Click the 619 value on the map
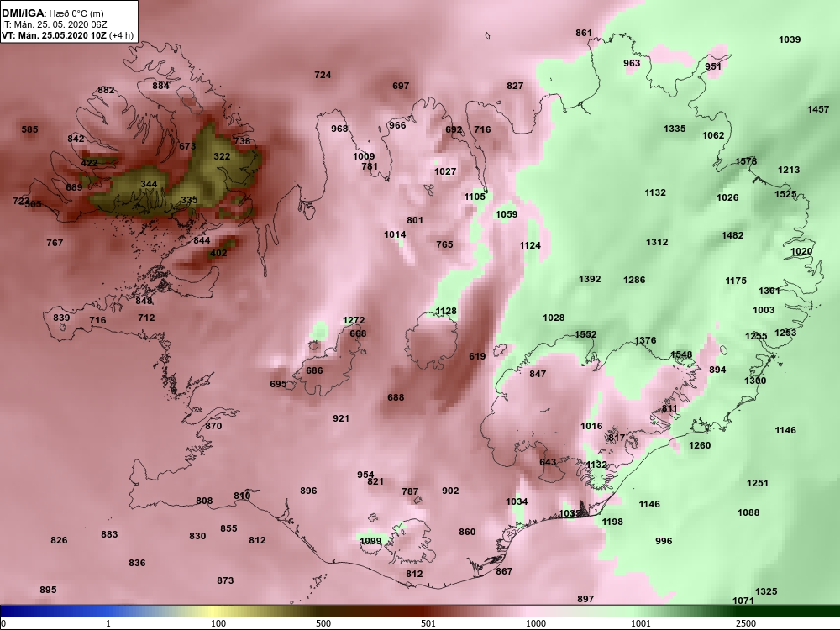The image size is (840, 630). point(477,356)
